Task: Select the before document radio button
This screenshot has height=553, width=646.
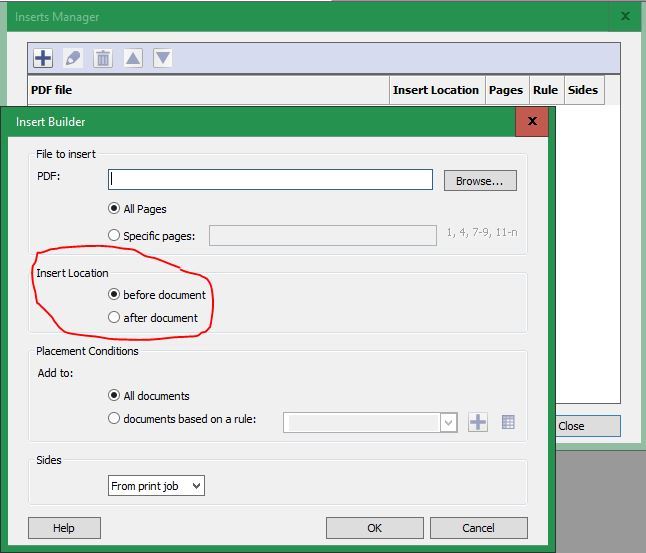Action: coord(114,295)
